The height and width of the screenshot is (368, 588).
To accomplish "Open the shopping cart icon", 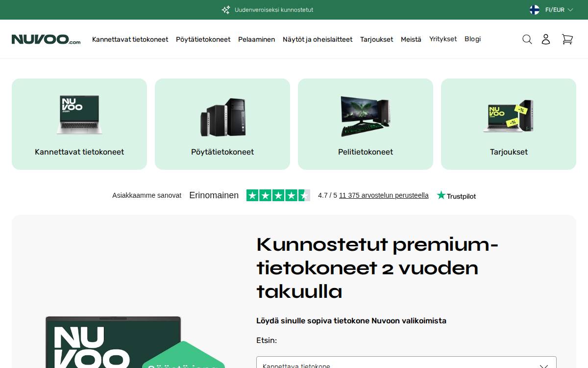I will pyautogui.click(x=567, y=39).
